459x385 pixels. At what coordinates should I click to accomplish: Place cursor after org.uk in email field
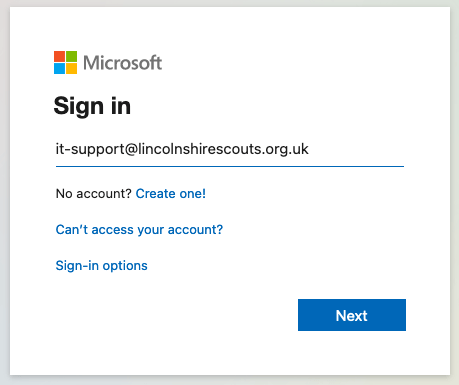coord(309,149)
